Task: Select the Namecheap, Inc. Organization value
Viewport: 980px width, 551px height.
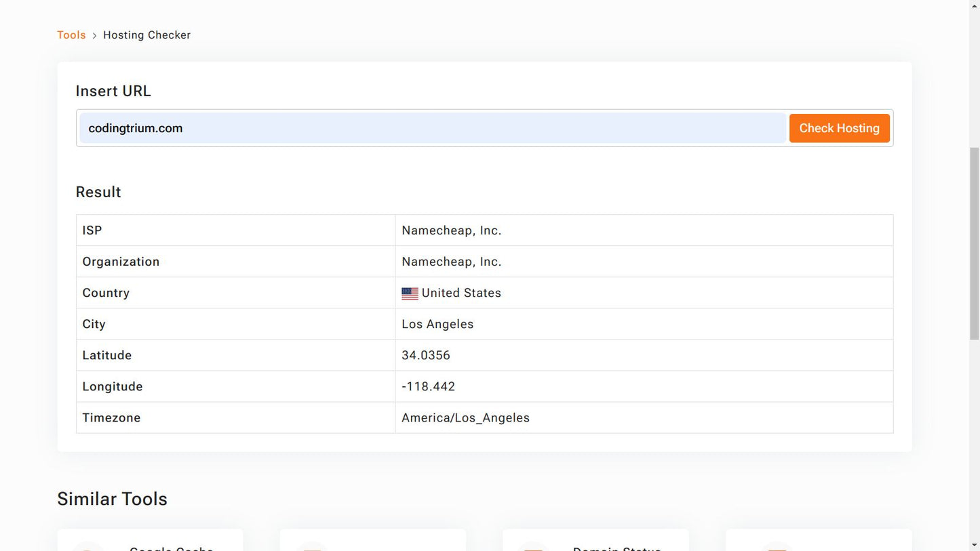Action: point(452,262)
